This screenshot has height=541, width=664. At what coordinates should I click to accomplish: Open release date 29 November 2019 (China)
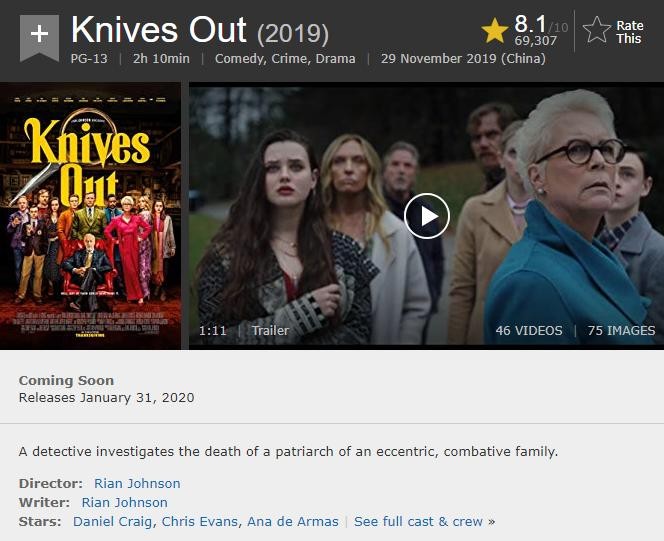463,58
